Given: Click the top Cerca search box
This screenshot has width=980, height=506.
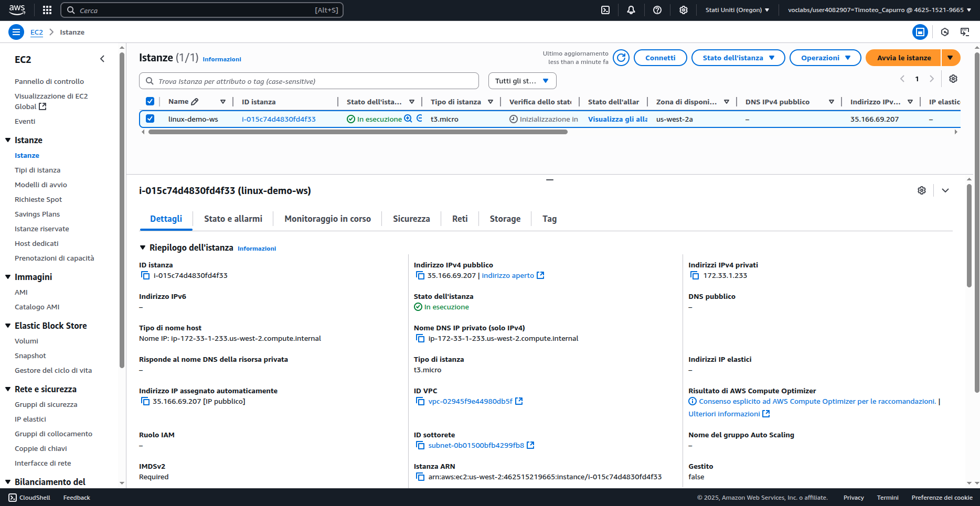Looking at the screenshot, I should (202, 10).
